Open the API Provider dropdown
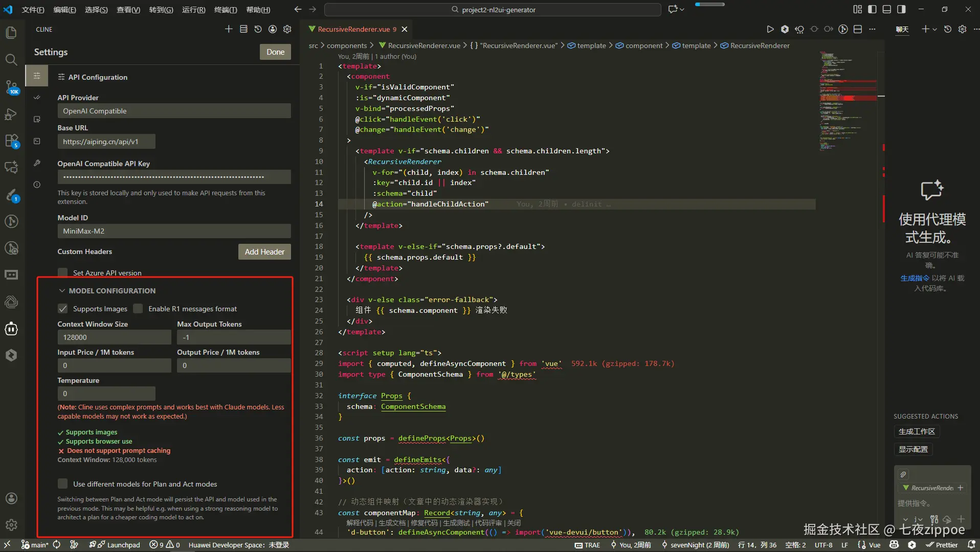This screenshot has height=552, width=980. click(174, 111)
